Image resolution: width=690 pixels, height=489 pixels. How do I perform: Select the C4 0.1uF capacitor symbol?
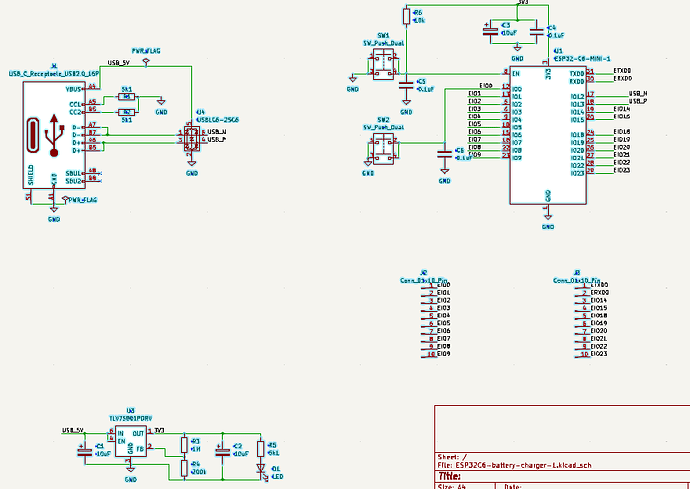point(536,32)
